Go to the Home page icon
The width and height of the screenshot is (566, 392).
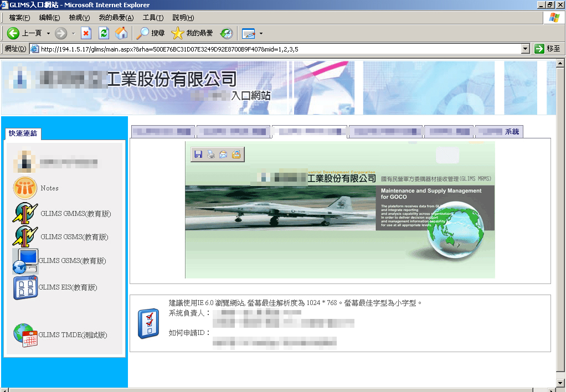pyautogui.click(x=121, y=33)
